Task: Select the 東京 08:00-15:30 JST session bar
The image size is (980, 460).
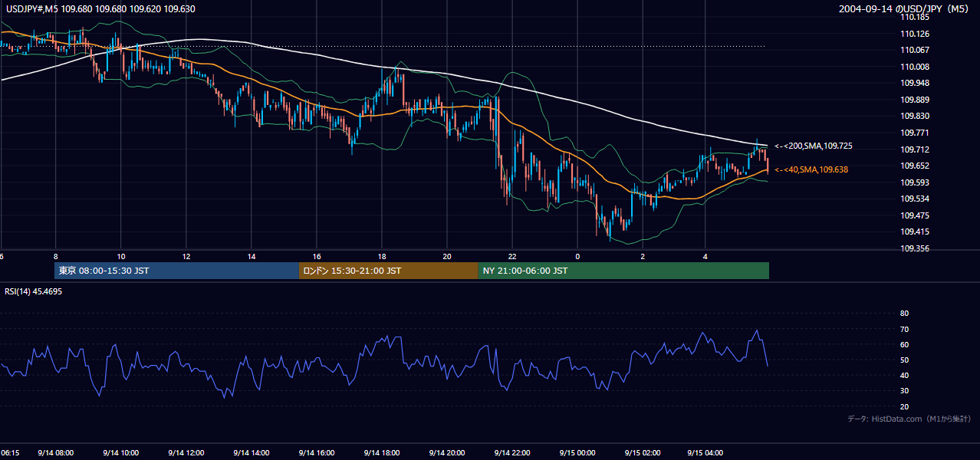Action: [x=176, y=271]
